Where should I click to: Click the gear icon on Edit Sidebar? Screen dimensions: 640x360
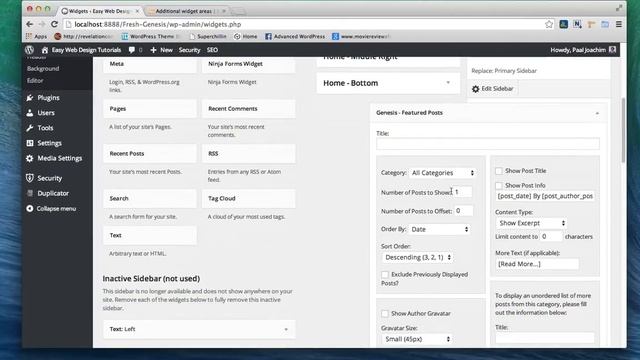(x=476, y=89)
